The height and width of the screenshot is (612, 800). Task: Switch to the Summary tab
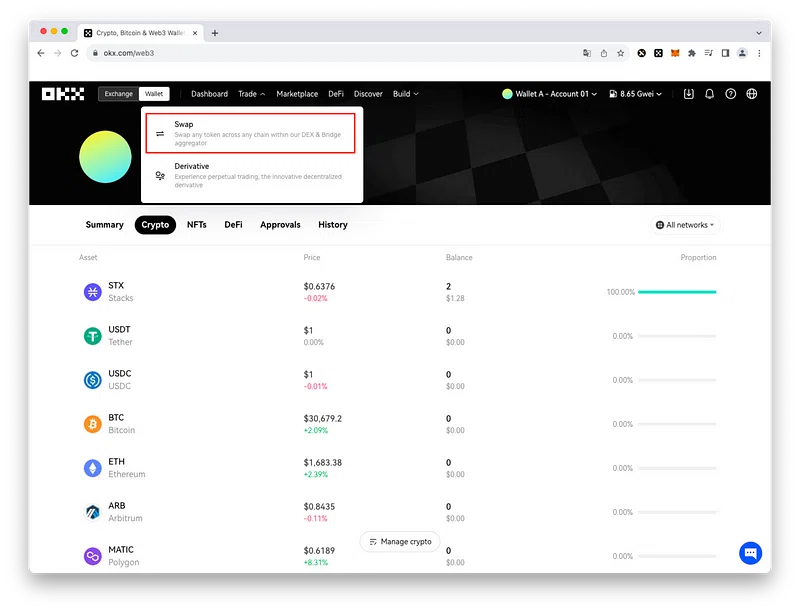[105, 225]
